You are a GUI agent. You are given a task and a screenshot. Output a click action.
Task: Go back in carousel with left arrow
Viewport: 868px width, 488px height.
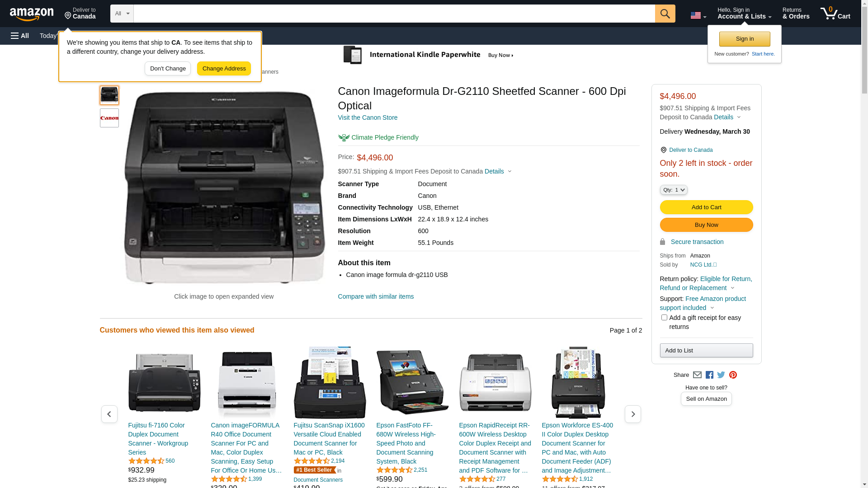point(109,414)
